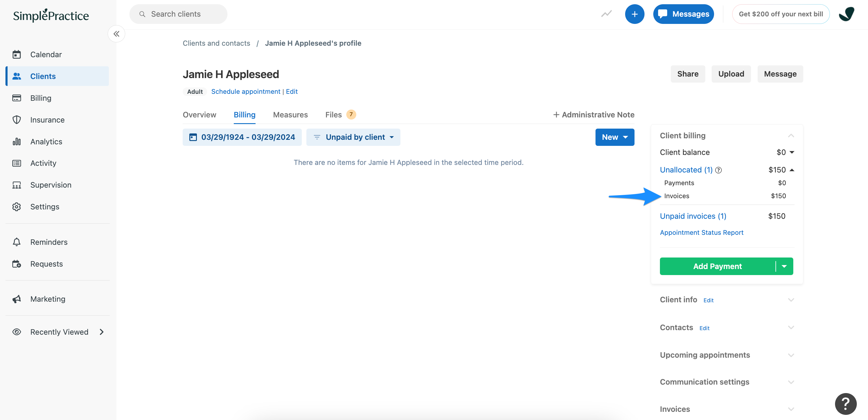
Task: Click the green Add Payment button
Action: (717, 266)
